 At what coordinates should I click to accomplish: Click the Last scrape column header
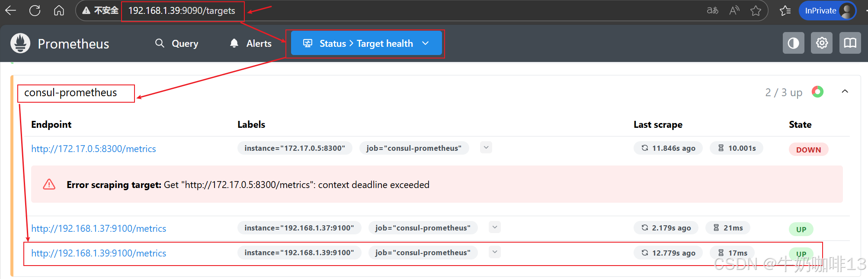coord(658,125)
